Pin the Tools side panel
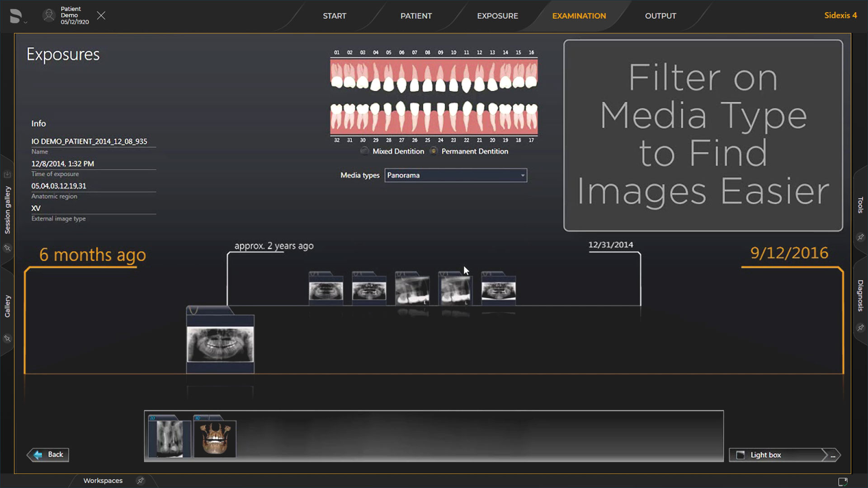Viewport: 868px width, 488px height. (x=860, y=237)
